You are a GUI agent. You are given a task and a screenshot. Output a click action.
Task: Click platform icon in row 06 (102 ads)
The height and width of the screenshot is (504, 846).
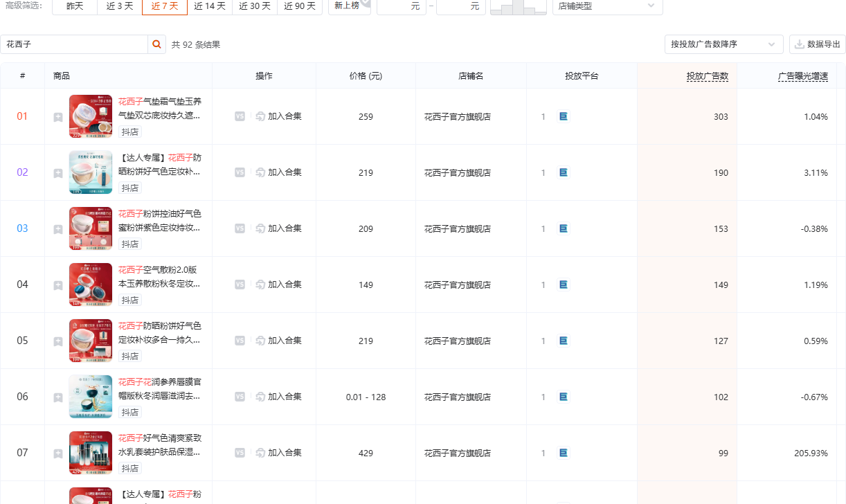coord(564,397)
